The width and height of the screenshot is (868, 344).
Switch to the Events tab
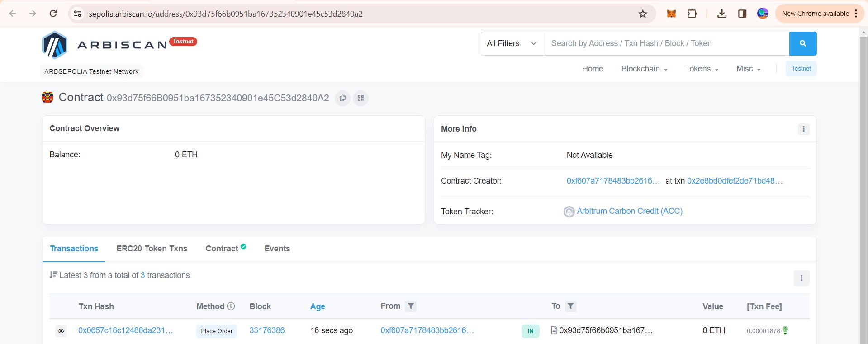tap(277, 249)
